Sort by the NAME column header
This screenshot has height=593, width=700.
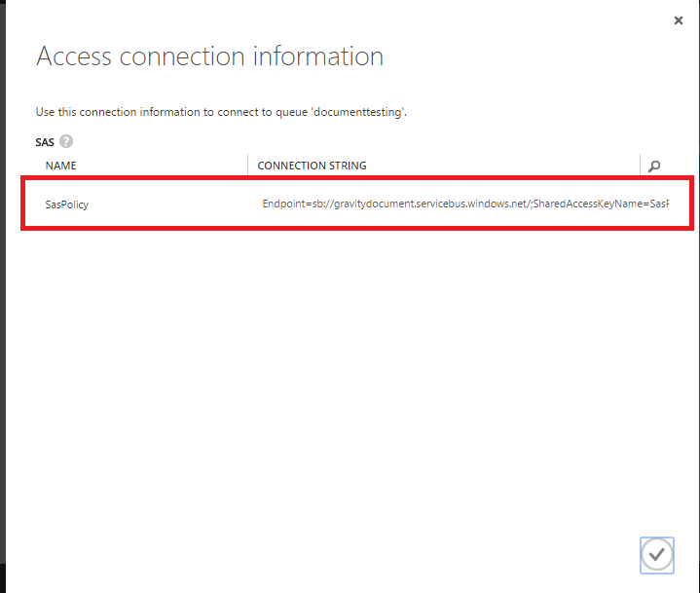60,166
